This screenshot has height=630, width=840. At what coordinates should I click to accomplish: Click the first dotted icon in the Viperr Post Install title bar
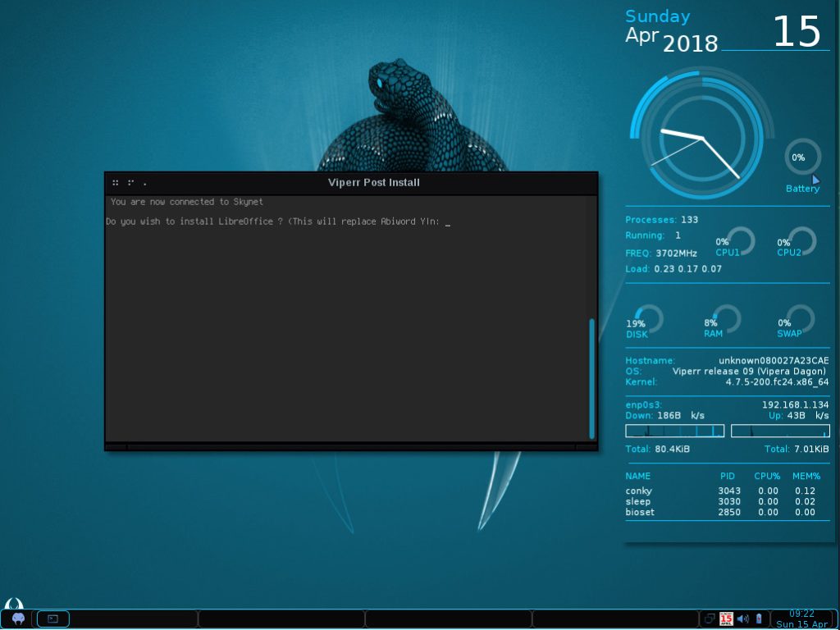tap(116, 183)
